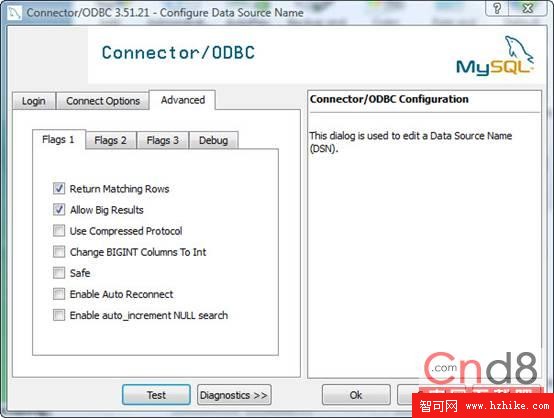Select the Flags 1 sub-tab

(59, 140)
